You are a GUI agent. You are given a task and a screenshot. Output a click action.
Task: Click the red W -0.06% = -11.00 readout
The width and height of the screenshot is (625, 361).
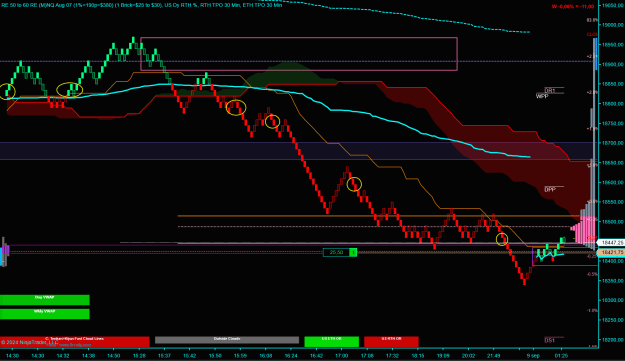(573, 6)
